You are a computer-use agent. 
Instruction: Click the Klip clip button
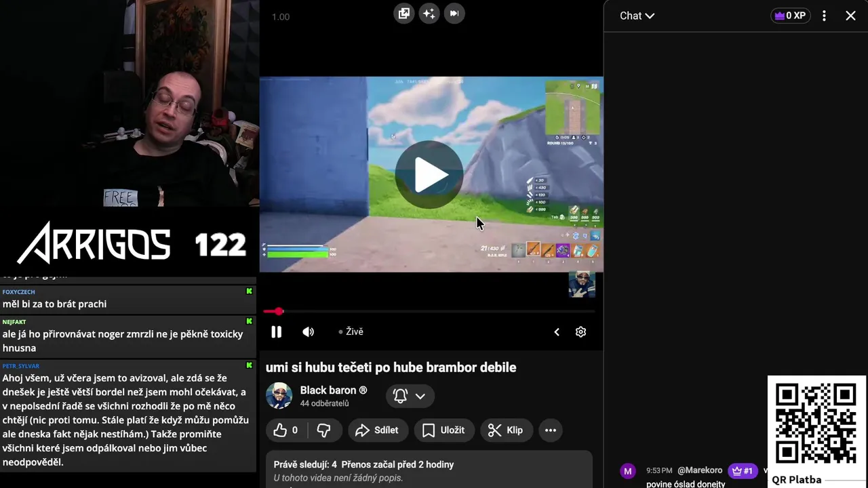pyautogui.click(x=506, y=430)
